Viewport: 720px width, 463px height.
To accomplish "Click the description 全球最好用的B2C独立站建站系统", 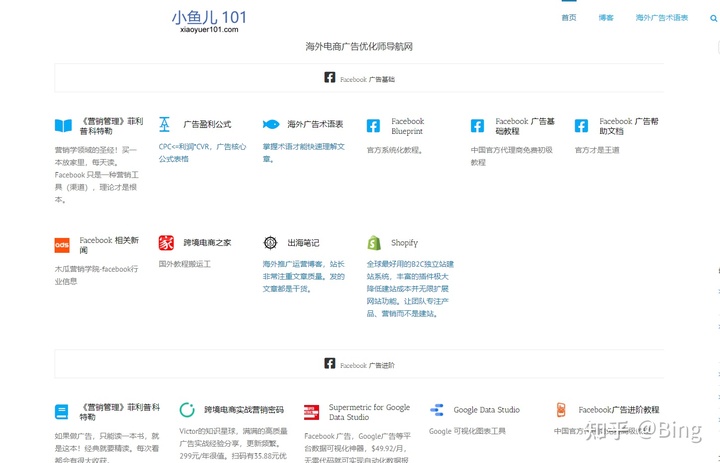I will pyautogui.click(x=410, y=288).
